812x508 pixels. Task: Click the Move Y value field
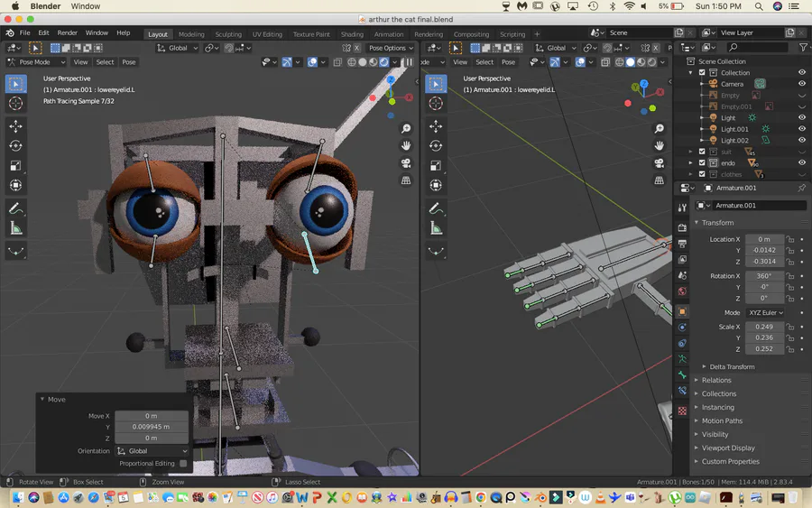152,427
